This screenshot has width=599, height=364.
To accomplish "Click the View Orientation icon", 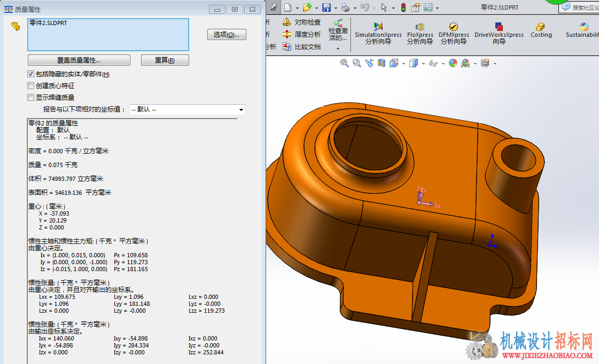I will coord(394,63).
